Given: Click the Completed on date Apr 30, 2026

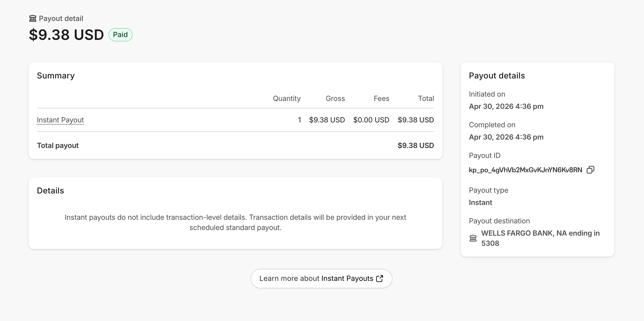Looking at the screenshot, I should [x=506, y=137].
